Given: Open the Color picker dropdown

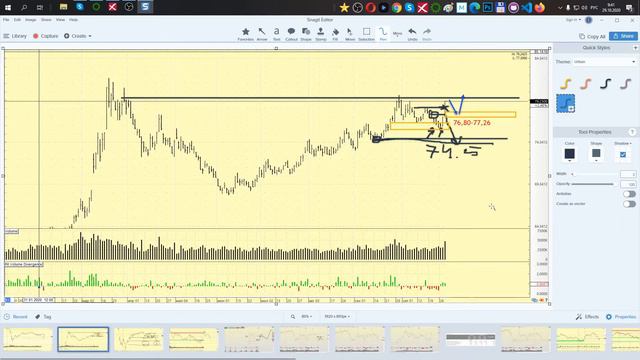Looking at the screenshot, I should click(x=569, y=154).
